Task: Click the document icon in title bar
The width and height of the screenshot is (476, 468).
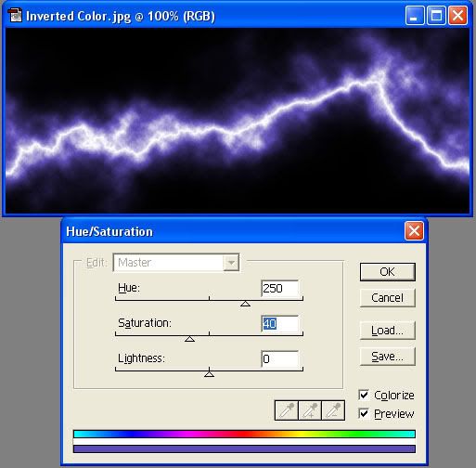Action: click(x=14, y=16)
